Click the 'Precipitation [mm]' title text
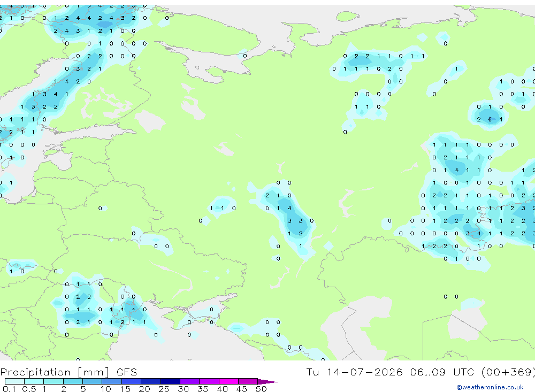This screenshot has height=392, width=535. 55,372
